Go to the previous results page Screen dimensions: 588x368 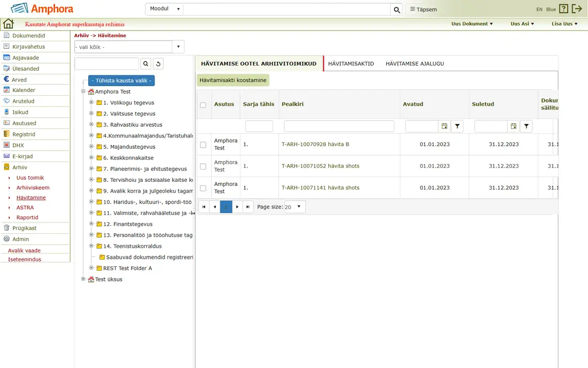(215, 206)
